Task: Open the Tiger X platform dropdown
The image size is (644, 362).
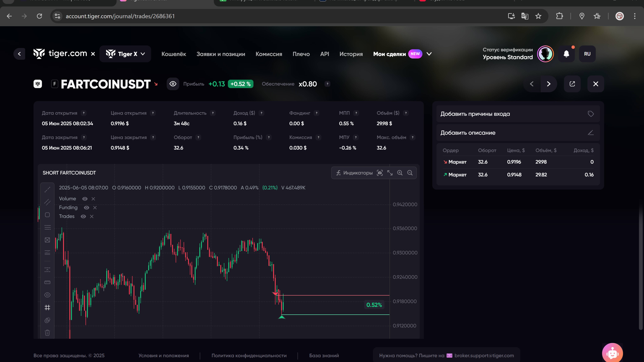Action: 125,54
